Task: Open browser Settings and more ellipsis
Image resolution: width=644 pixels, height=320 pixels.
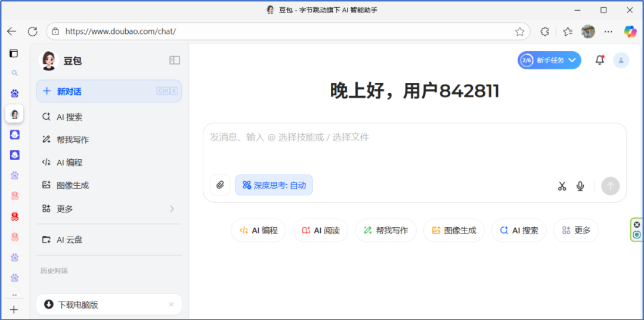Action: coord(609,32)
